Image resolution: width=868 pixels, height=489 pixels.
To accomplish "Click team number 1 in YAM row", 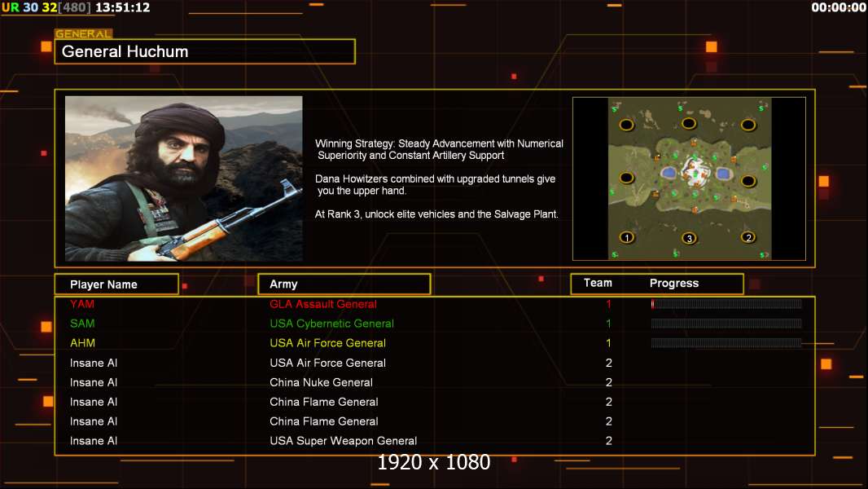I will [608, 304].
